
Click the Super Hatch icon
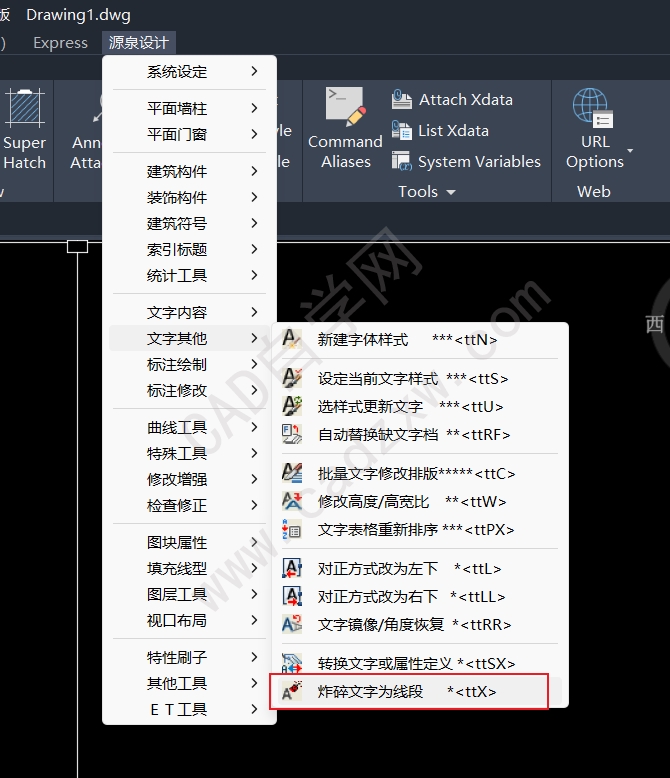click(x=24, y=107)
